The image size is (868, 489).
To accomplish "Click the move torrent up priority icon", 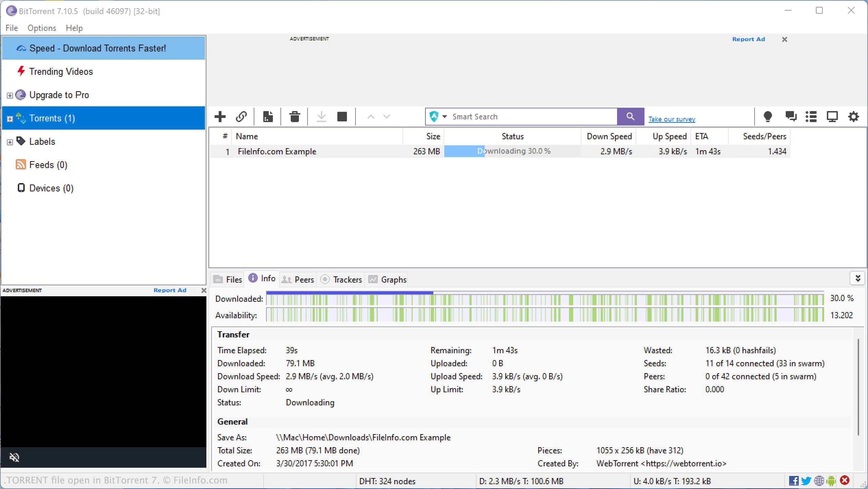I will point(371,116).
